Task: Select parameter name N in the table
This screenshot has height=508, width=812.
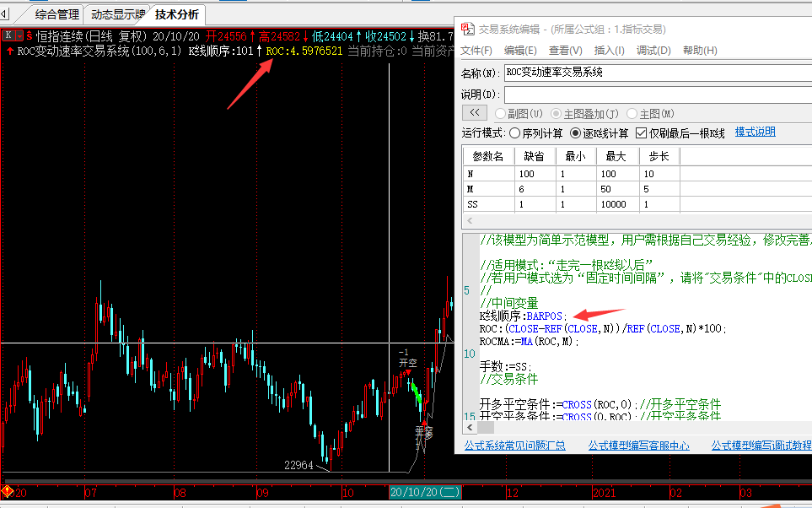Action: [488, 174]
